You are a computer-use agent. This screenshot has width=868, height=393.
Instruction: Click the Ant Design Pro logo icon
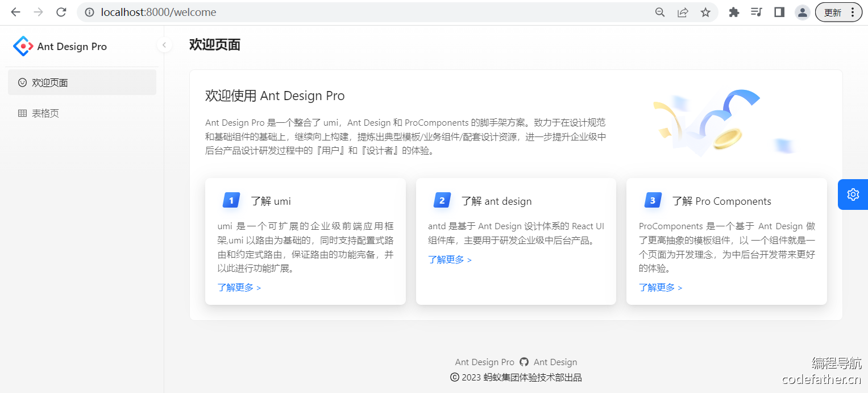point(23,46)
